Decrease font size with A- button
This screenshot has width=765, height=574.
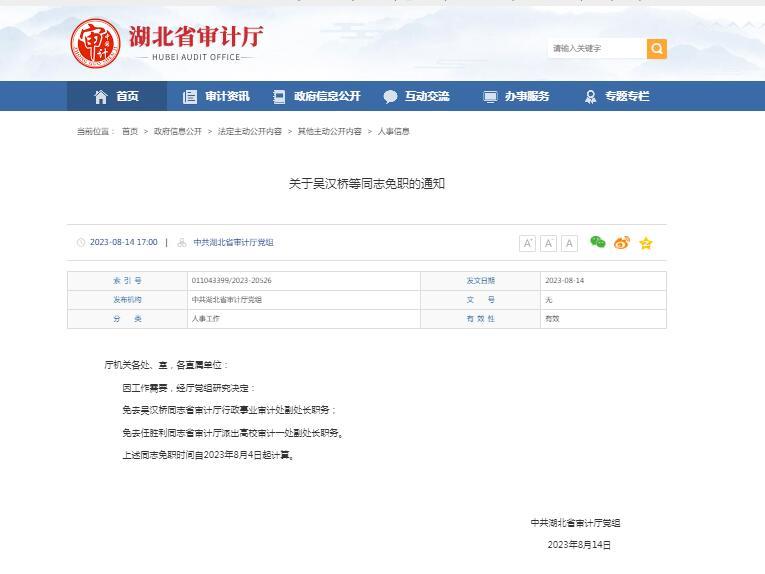point(548,243)
